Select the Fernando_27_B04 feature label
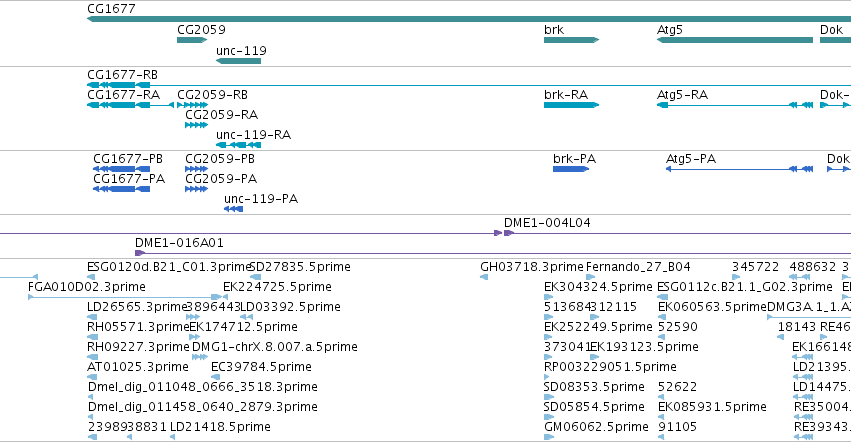 [638, 267]
